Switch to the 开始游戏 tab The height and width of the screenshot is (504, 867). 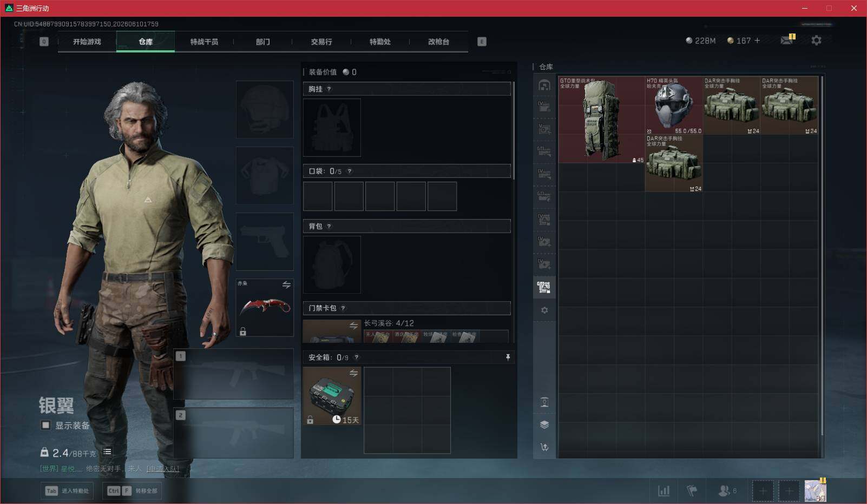pos(87,42)
